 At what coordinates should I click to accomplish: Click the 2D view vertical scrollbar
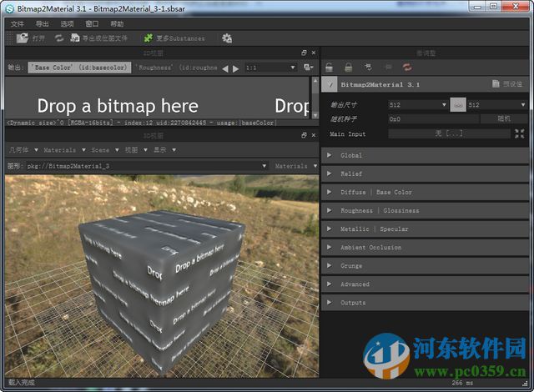pyautogui.click(x=315, y=98)
